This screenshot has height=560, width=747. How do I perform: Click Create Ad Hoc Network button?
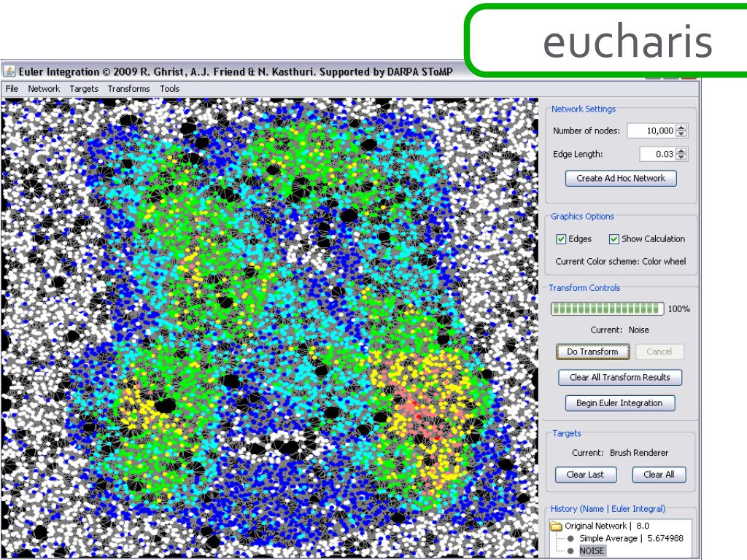click(x=621, y=178)
